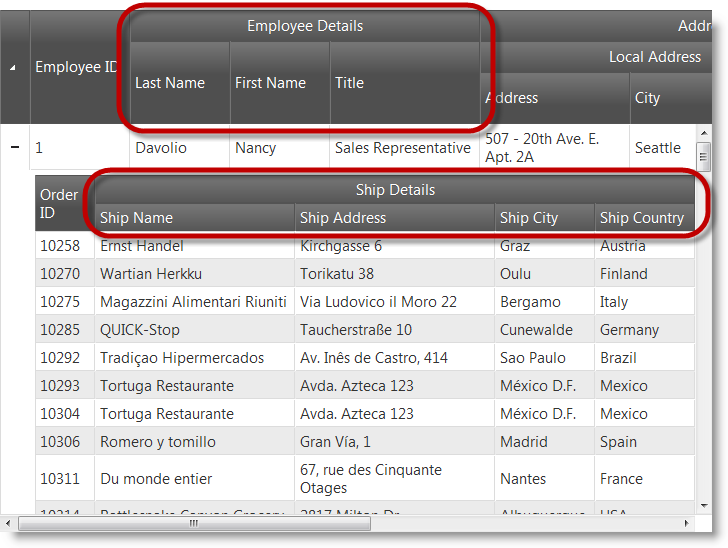Screen dimensions: 728x548
Task: Click the Ship Details group header
Action: click(395, 190)
